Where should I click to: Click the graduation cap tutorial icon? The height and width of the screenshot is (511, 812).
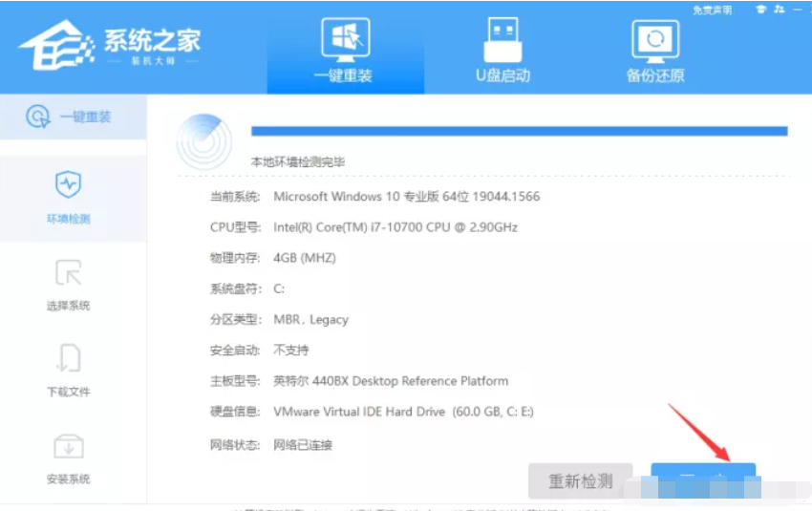coord(760,10)
